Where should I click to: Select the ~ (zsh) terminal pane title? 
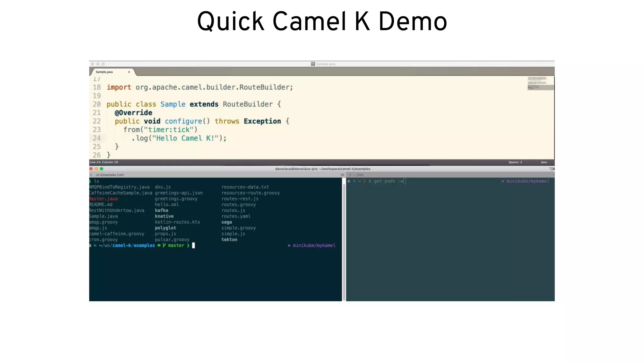coord(359,175)
